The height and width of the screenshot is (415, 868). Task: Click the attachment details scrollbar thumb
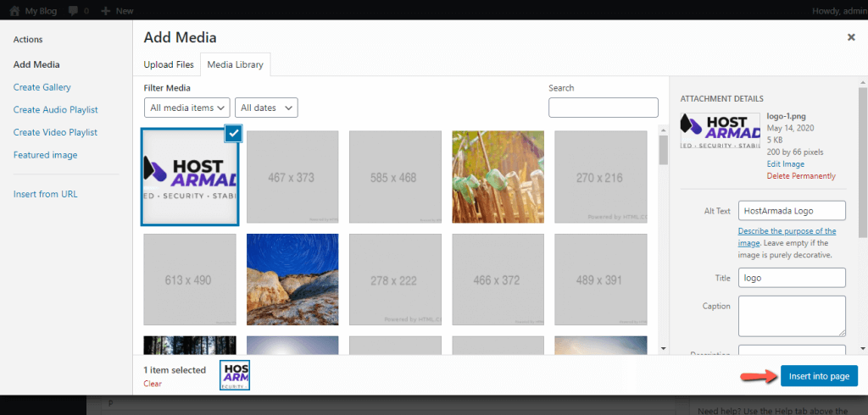pos(863,163)
